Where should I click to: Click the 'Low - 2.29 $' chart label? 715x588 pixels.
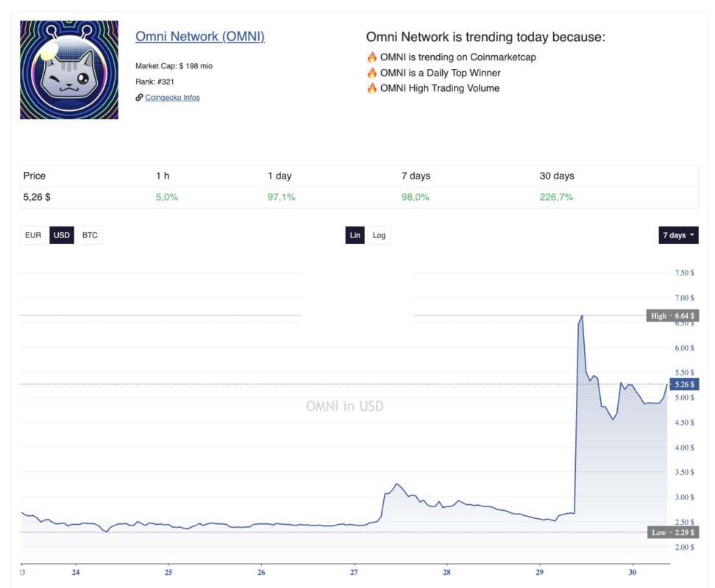pyautogui.click(x=673, y=532)
